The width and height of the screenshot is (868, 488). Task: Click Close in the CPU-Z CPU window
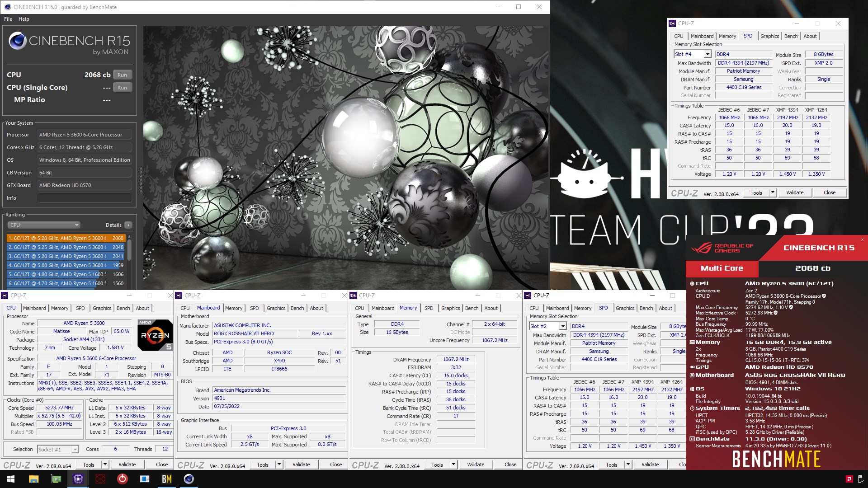[x=162, y=465]
